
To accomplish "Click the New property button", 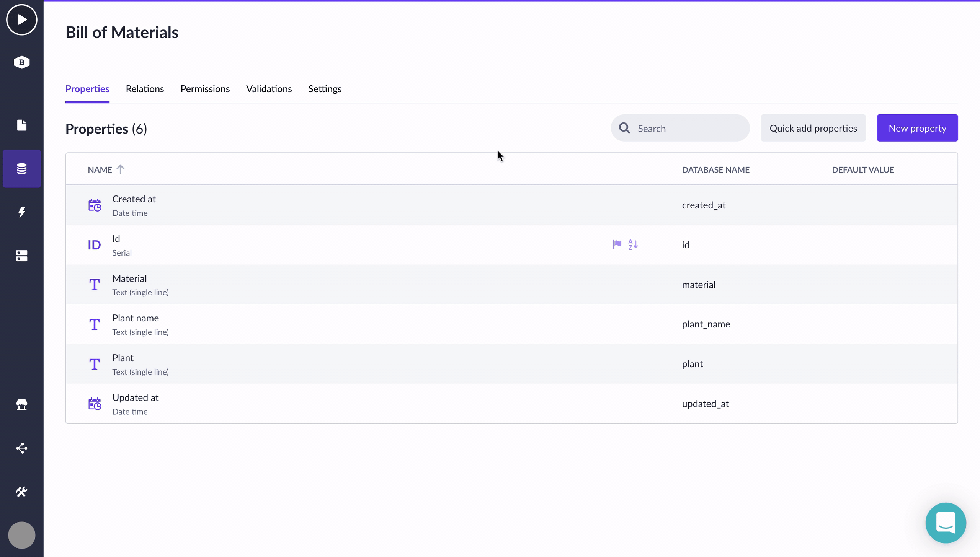I will tap(917, 128).
